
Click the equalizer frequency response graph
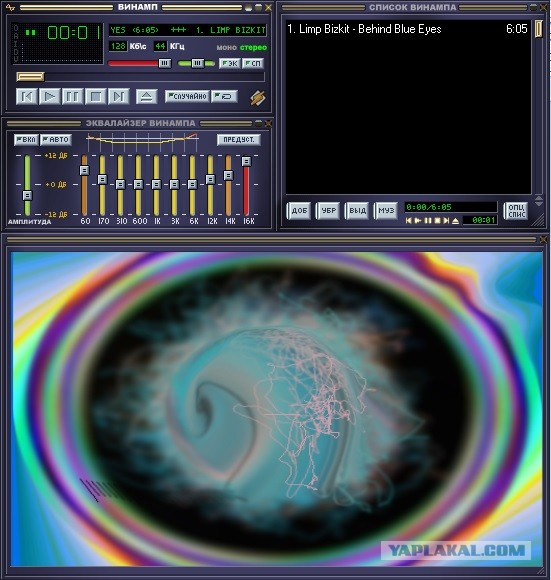[142, 141]
